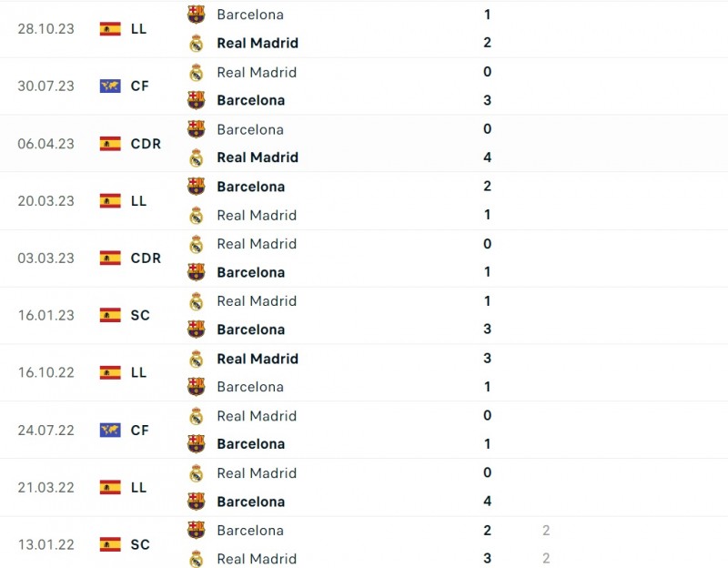The height and width of the screenshot is (568, 728).
Task: Click the Real Madrid crest in the 06.04.23 match
Action: 197,157
